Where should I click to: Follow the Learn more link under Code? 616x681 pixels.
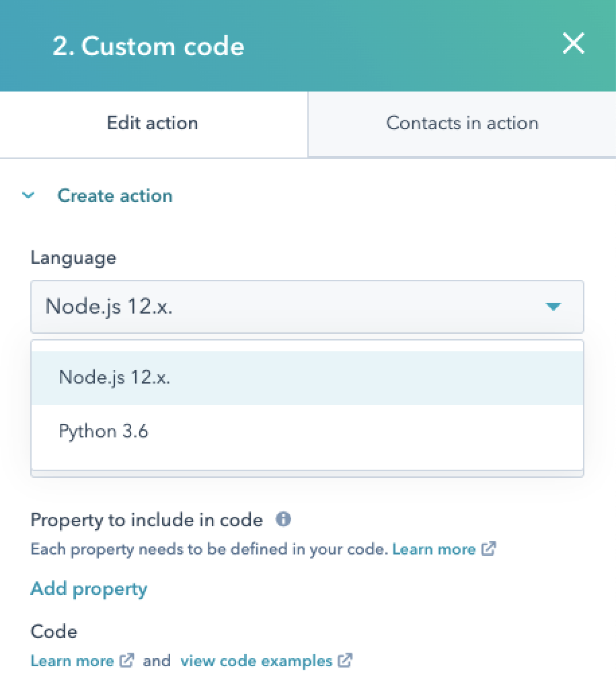click(72, 660)
